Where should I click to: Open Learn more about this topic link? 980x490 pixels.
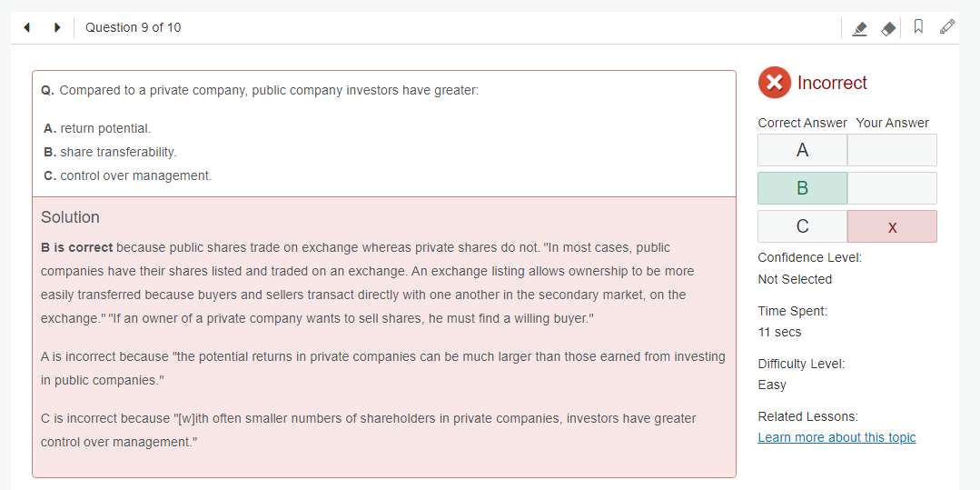coord(836,437)
